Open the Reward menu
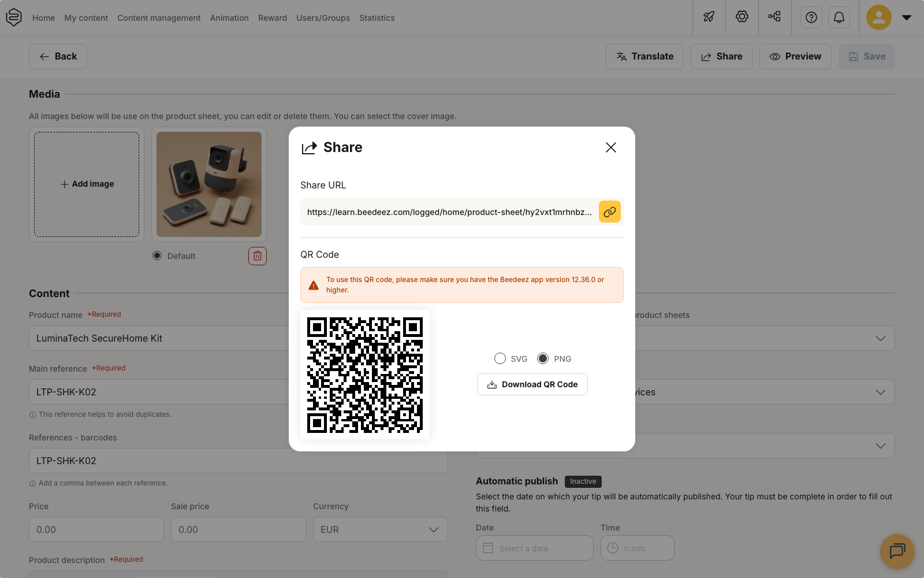The width and height of the screenshot is (924, 578). (273, 18)
